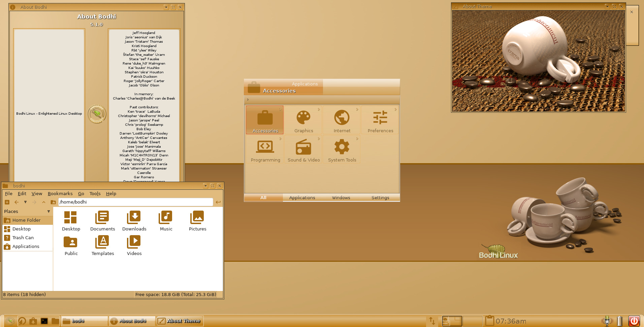Viewport: 644px width, 327px height.
Task: Select Applications in Places sidebar
Action: pos(28,247)
